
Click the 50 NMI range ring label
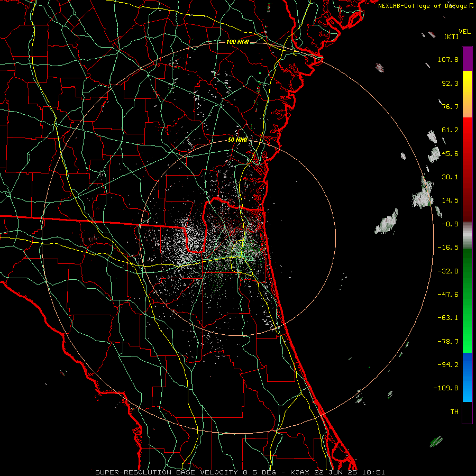(237, 140)
